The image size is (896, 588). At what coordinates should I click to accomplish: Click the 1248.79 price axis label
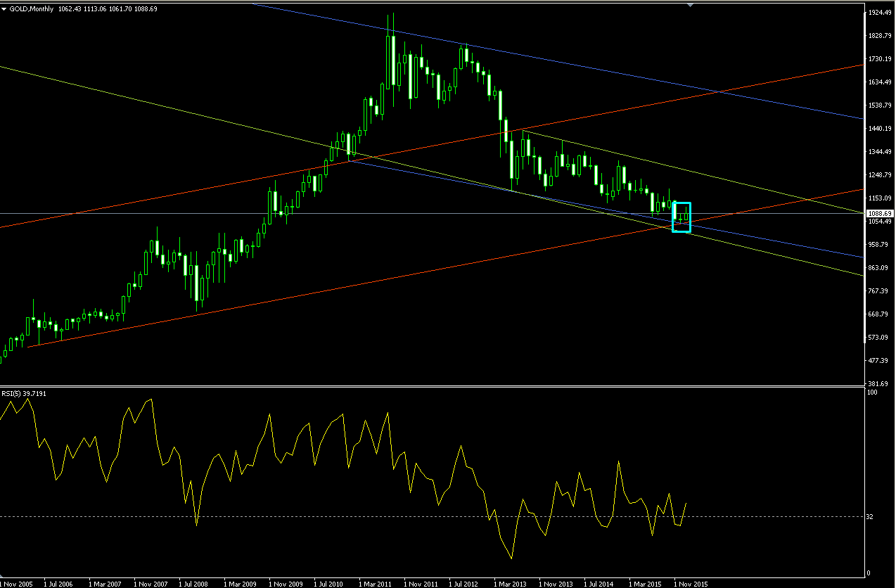coord(881,175)
